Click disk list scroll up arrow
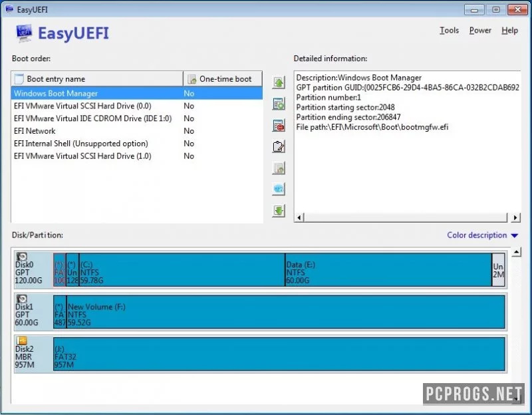The width and height of the screenshot is (532, 415). 516,252
